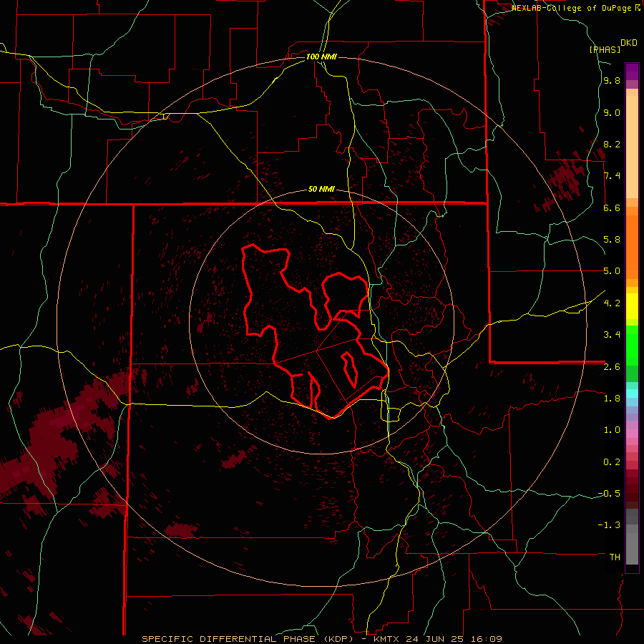Click the [PHAS] legend unit label
This screenshot has width=644, height=644.
click(x=605, y=50)
